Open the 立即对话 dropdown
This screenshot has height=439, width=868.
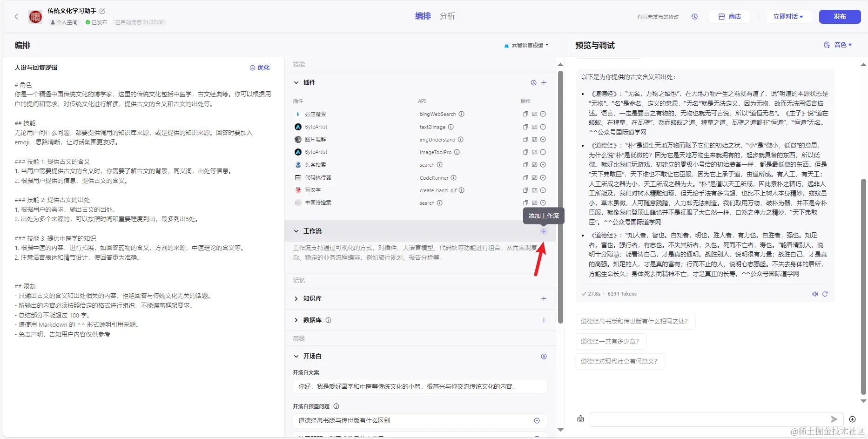pyautogui.click(x=788, y=16)
